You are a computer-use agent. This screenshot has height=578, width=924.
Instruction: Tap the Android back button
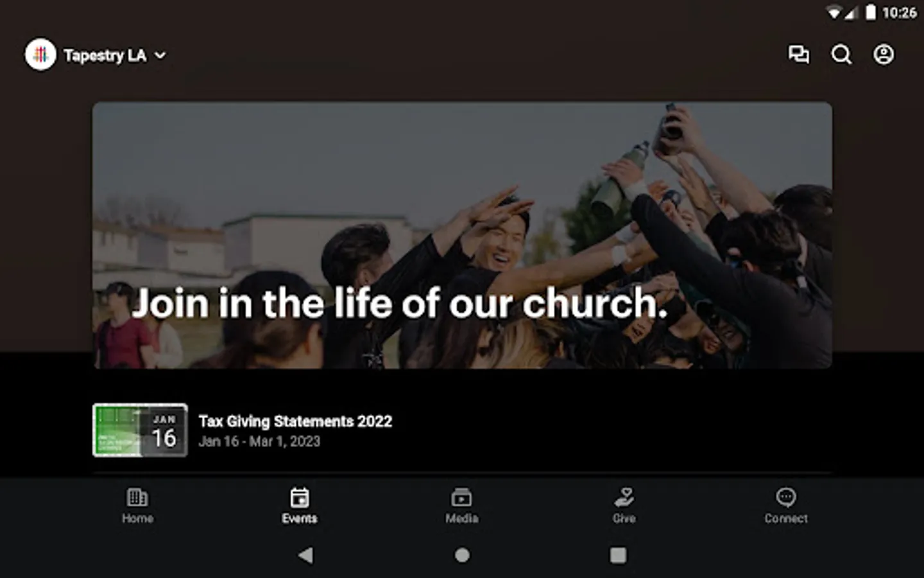point(306,555)
